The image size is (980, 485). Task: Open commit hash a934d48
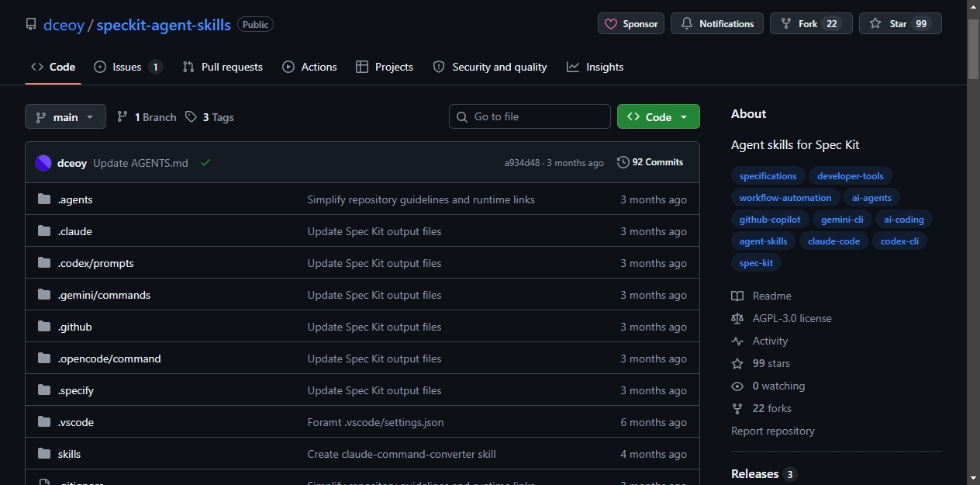(522, 163)
